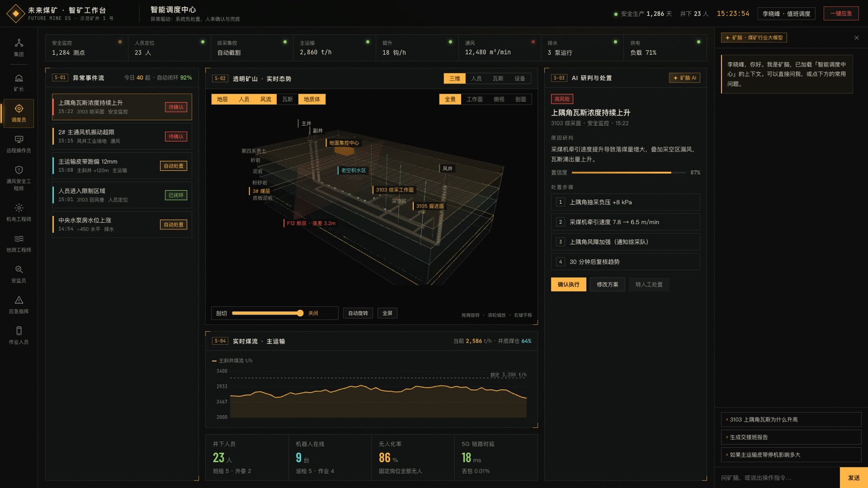Click the 一键应急 emergency button
This screenshot has width=868, height=488.
(841, 14)
